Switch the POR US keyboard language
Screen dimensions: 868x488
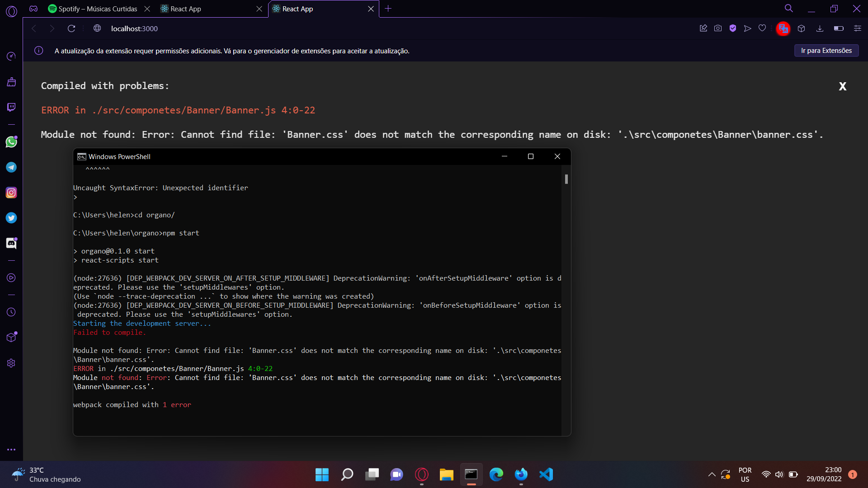click(x=745, y=474)
